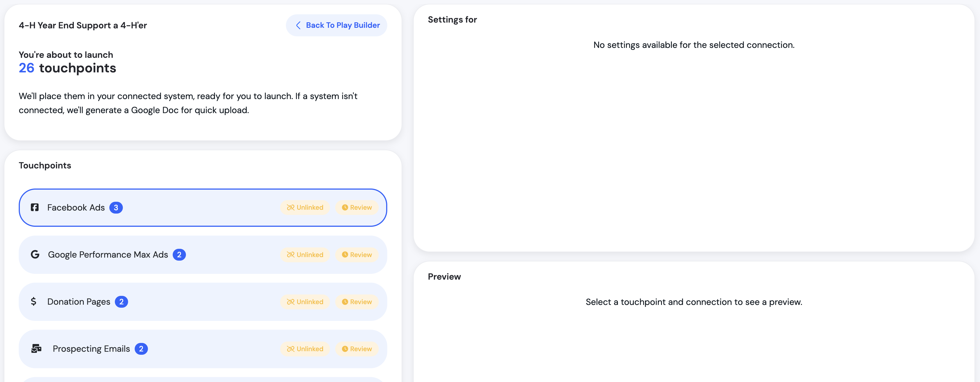Click Unlinked status on Google Performance Max Ads
This screenshot has height=382, width=980.
(305, 255)
